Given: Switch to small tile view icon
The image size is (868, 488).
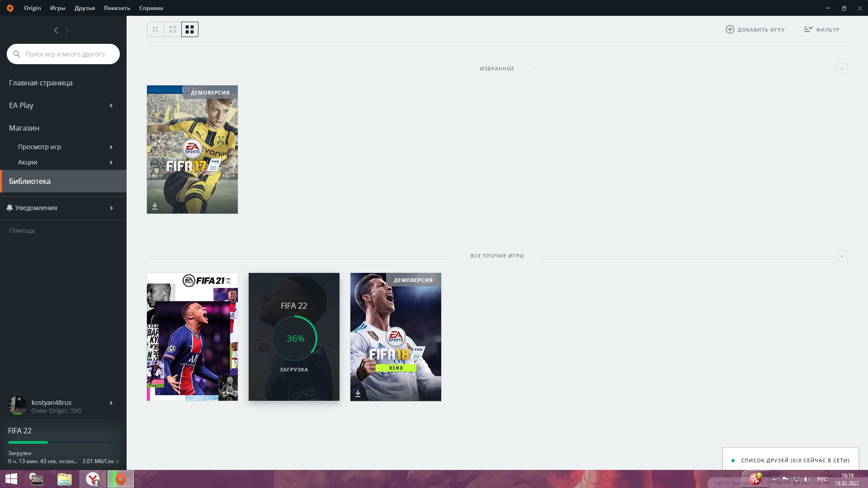Looking at the screenshot, I should click(x=155, y=29).
